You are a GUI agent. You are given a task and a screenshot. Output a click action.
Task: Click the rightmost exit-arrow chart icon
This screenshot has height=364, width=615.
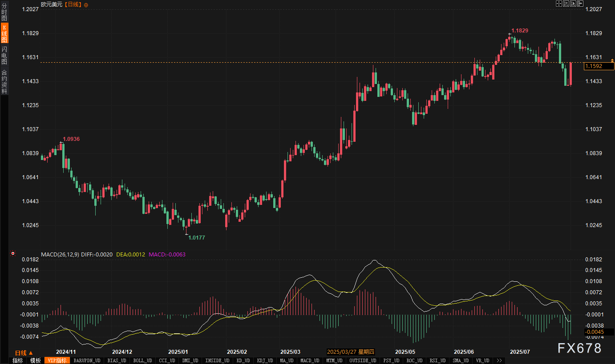coord(580,4)
